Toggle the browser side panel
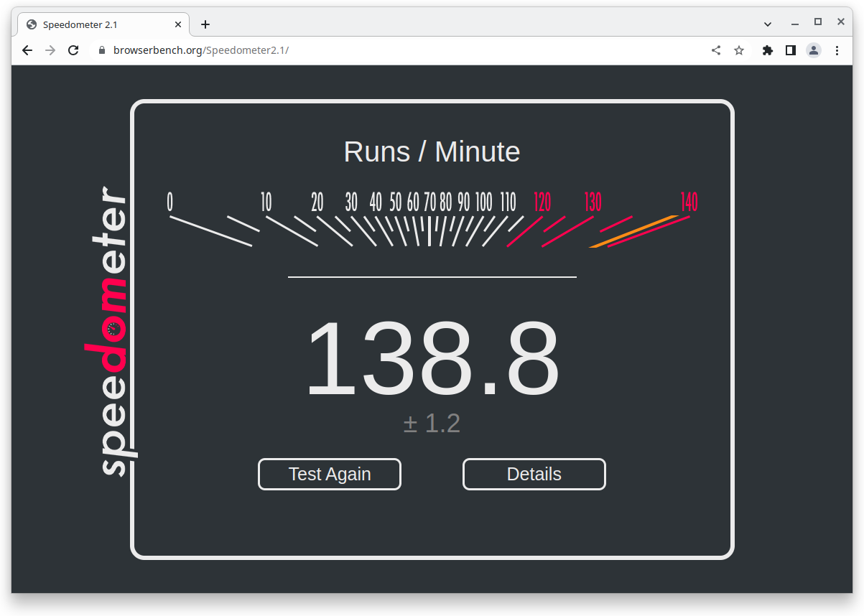This screenshot has height=616, width=864. [791, 50]
